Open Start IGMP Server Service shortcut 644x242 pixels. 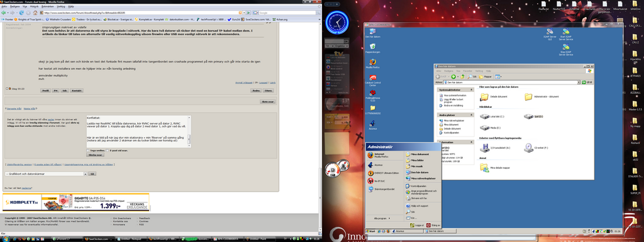565,34
